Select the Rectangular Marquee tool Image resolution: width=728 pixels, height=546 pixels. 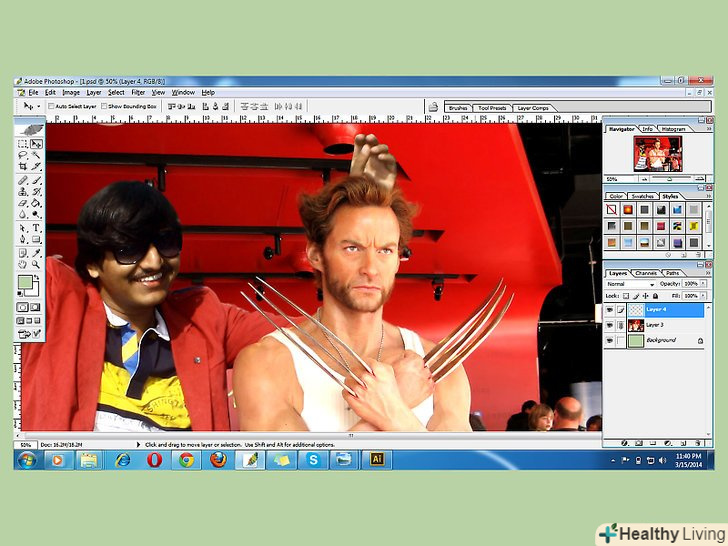(23, 144)
